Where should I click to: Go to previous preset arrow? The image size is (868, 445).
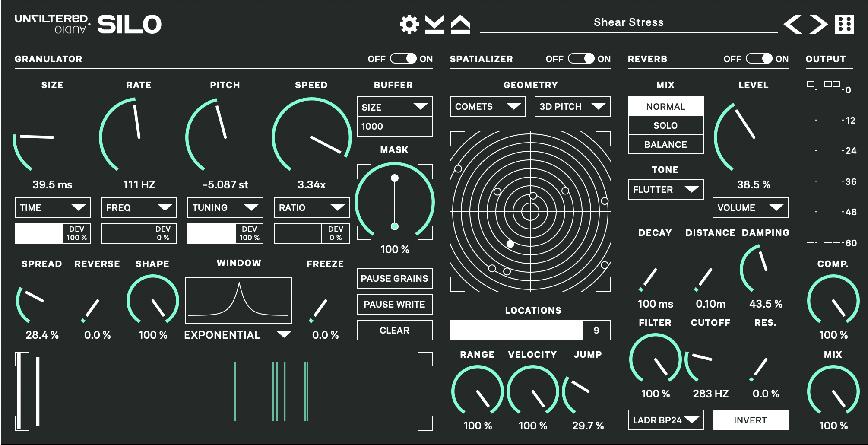point(793,24)
